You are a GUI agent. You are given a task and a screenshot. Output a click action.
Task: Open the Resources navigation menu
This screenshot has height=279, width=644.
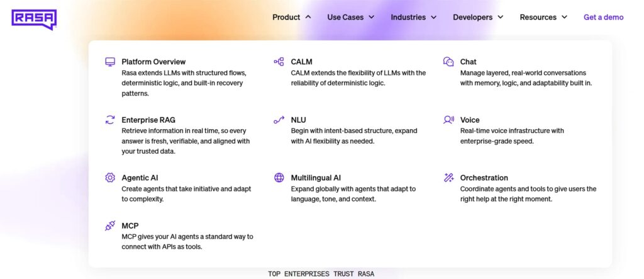tap(543, 18)
